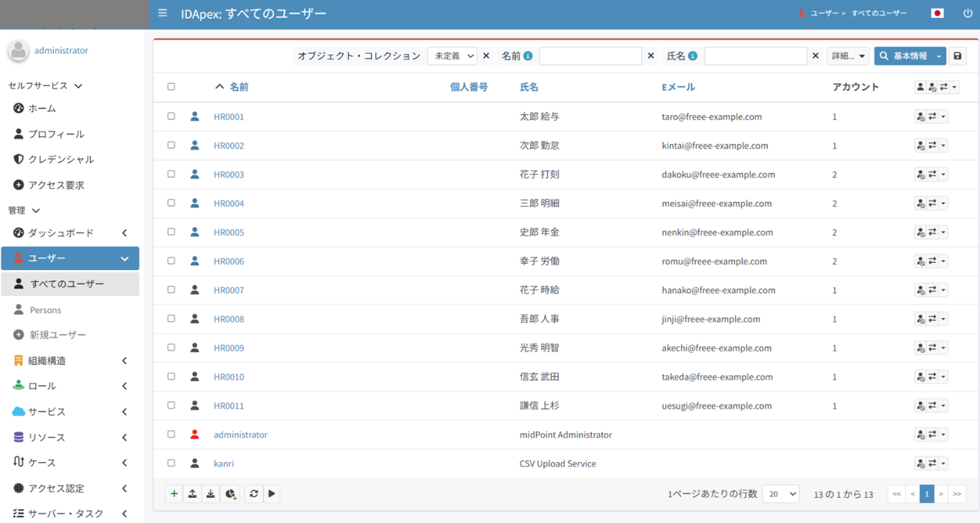Click the play icon in bottom toolbar
The width and height of the screenshot is (980, 523).
272,494
